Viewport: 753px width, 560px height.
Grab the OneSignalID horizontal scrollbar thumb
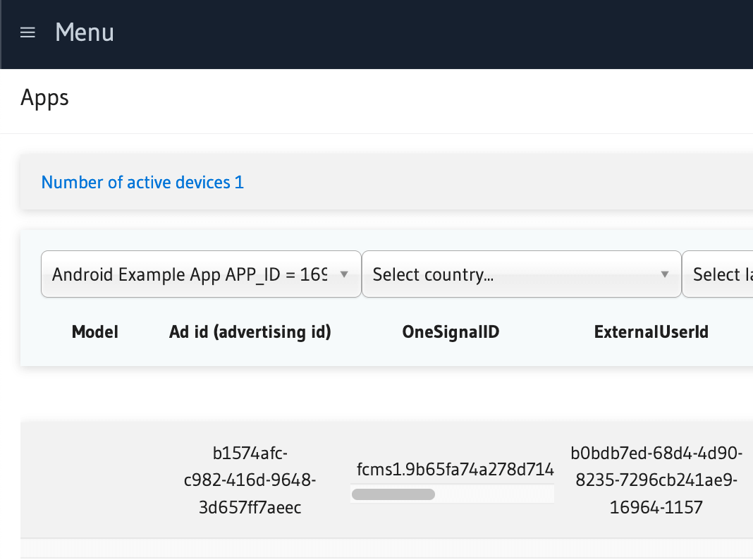pyautogui.click(x=393, y=494)
